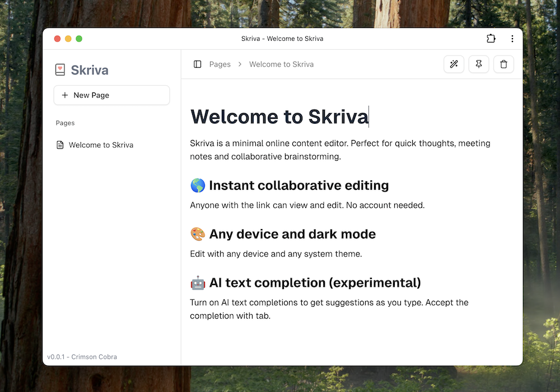Click the robot emoji
The image size is (560, 392).
click(x=198, y=283)
